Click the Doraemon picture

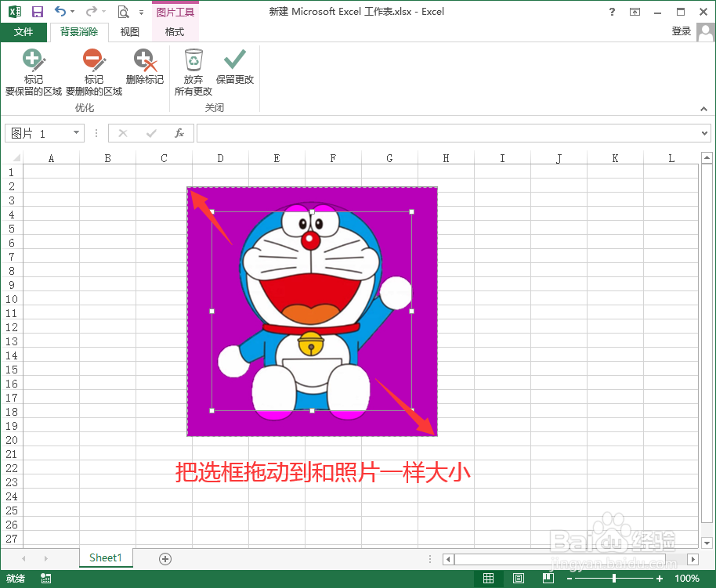(313, 312)
